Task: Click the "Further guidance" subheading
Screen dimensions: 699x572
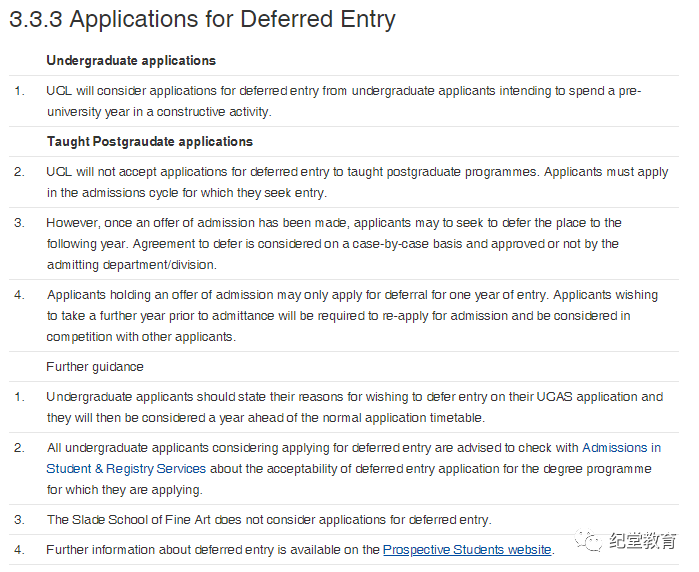Action: pyautogui.click(x=95, y=367)
